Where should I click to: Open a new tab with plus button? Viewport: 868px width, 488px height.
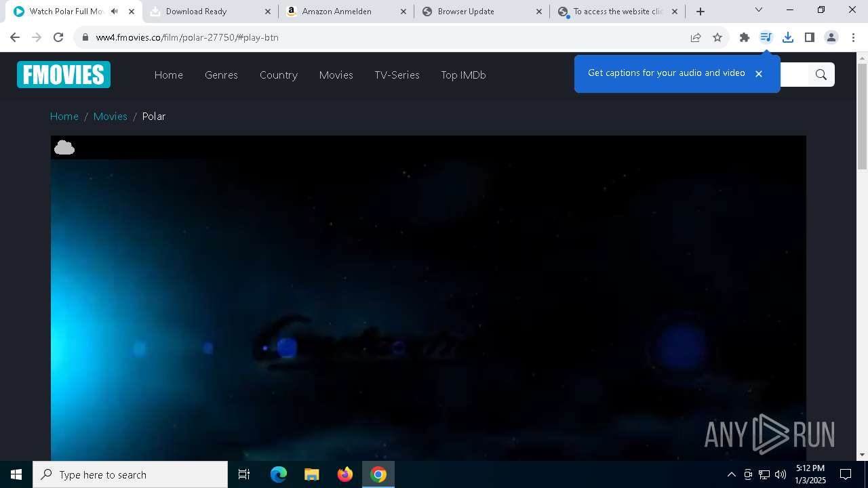[701, 12]
